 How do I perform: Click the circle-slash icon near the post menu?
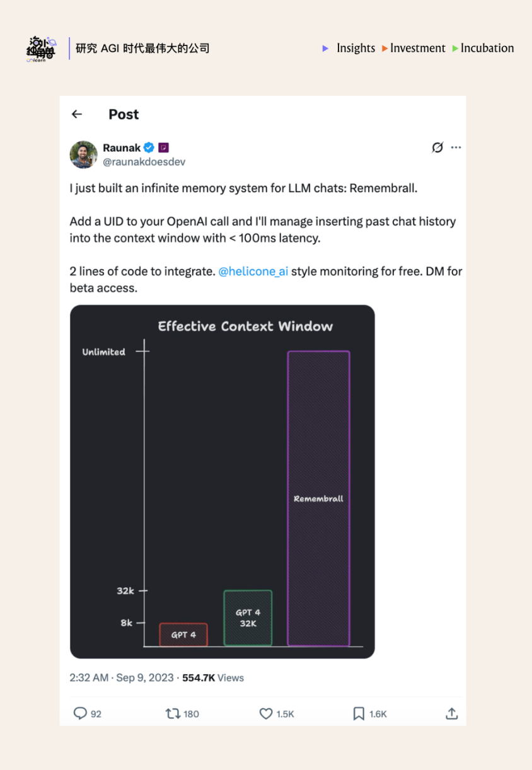click(x=437, y=147)
